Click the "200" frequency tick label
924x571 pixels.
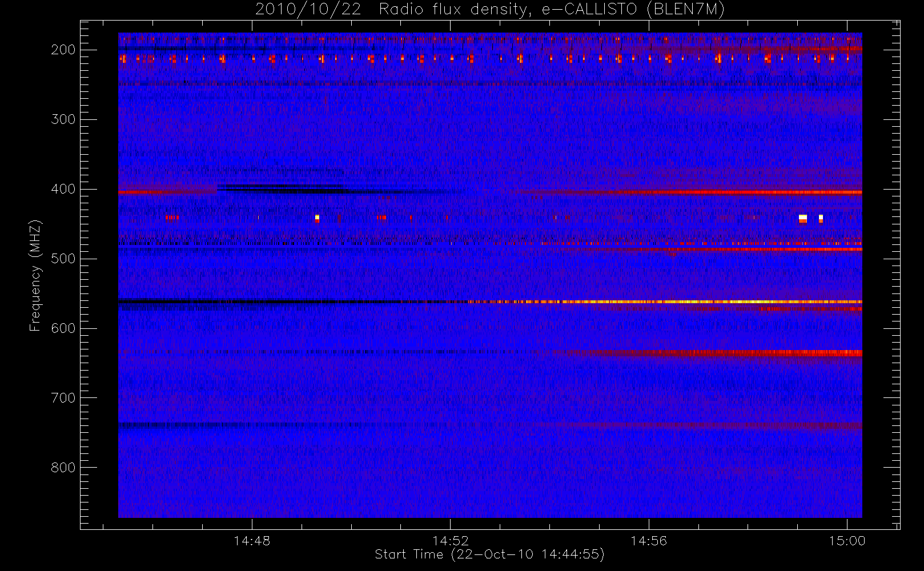(x=63, y=50)
